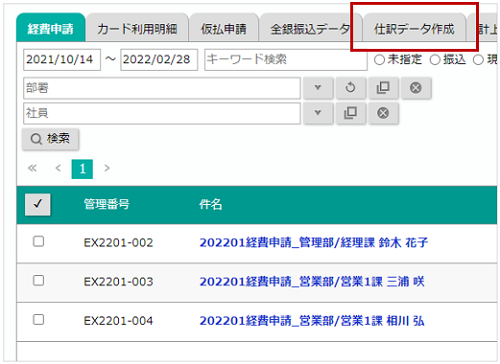Viewport: 500px width, 364px height.
Task: Click the cell EX2201-004
Action: tap(118, 321)
